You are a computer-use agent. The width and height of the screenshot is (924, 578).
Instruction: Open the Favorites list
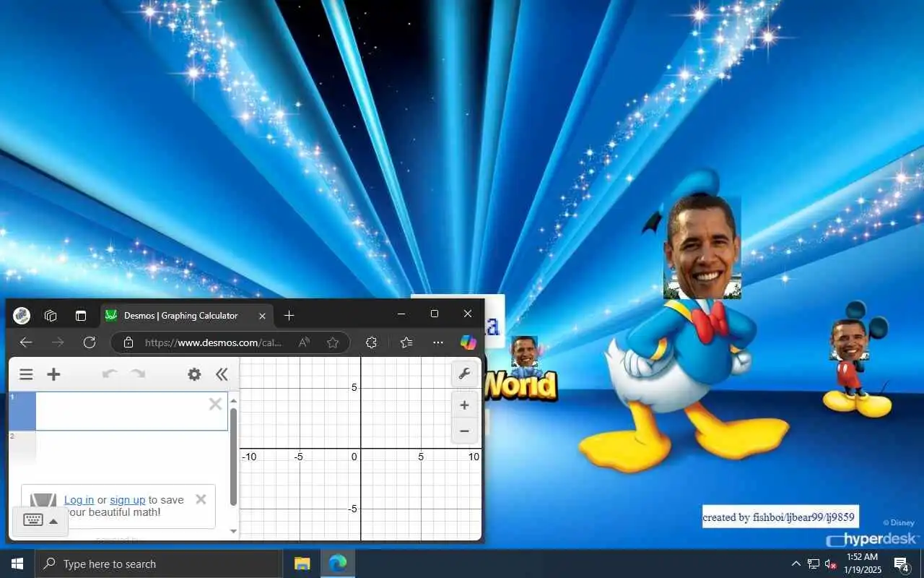[406, 342]
